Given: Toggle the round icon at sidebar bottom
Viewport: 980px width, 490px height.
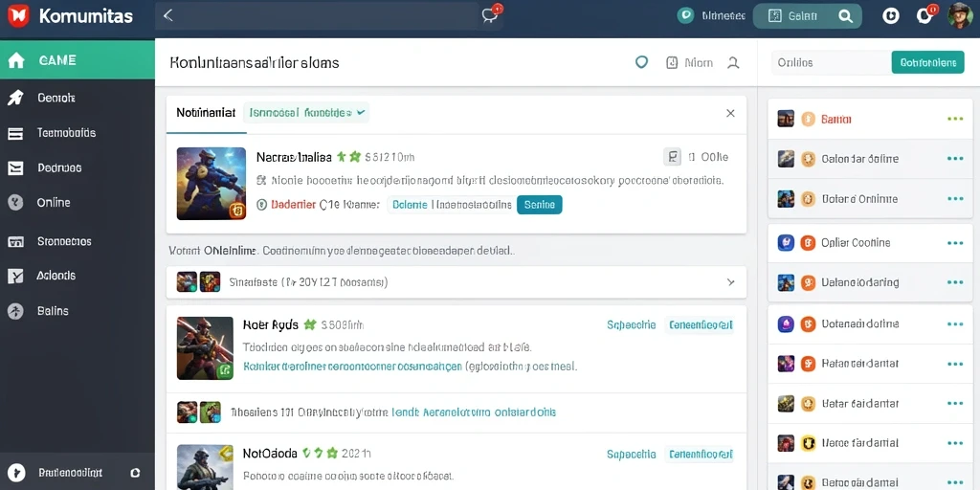Looking at the screenshot, I should tap(136, 473).
